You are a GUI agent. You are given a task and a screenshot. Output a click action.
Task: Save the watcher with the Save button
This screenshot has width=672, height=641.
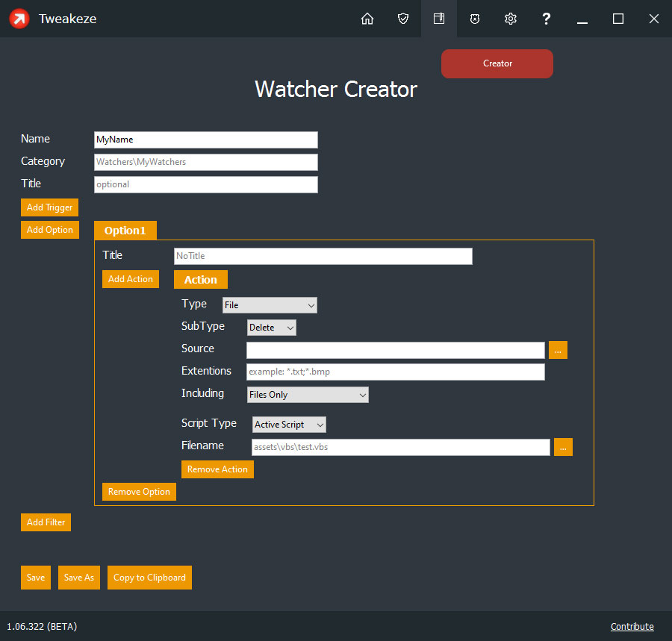[35, 577]
